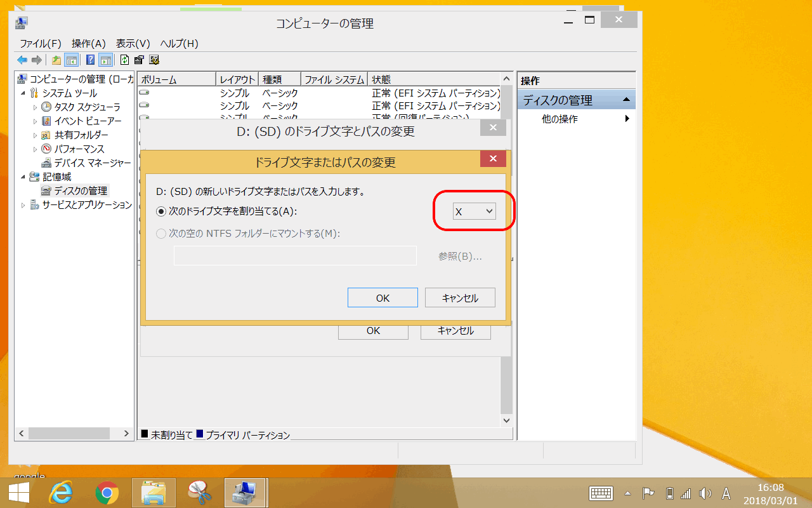Click the Back arrow in the toolbar
This screenshot has height=508, width=812.
[22, 60]
